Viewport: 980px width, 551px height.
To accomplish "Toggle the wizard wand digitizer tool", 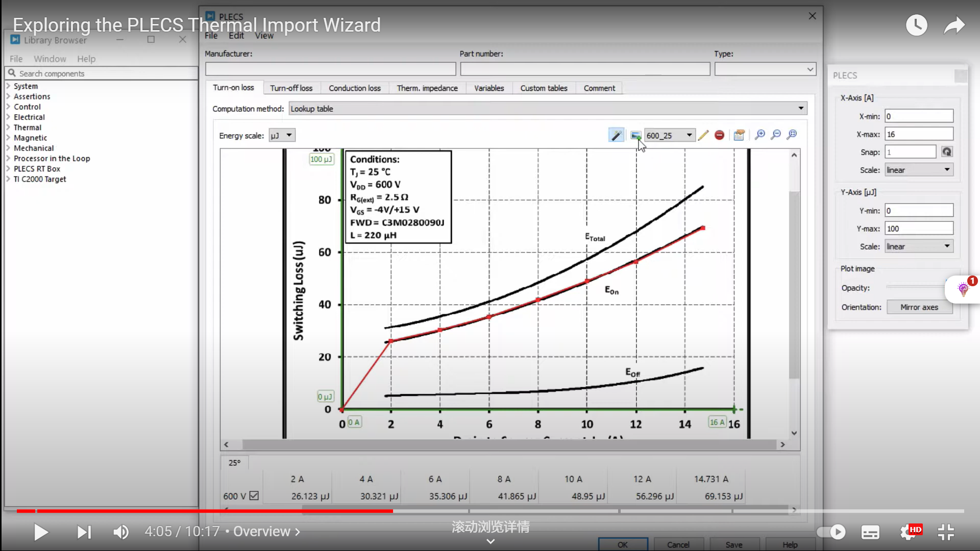I will (x=616, y=135).
